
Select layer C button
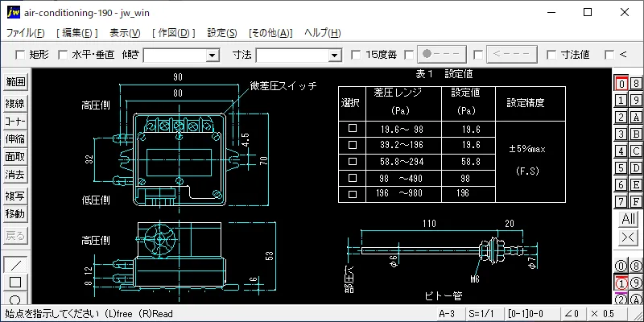[x=636, y=151]
